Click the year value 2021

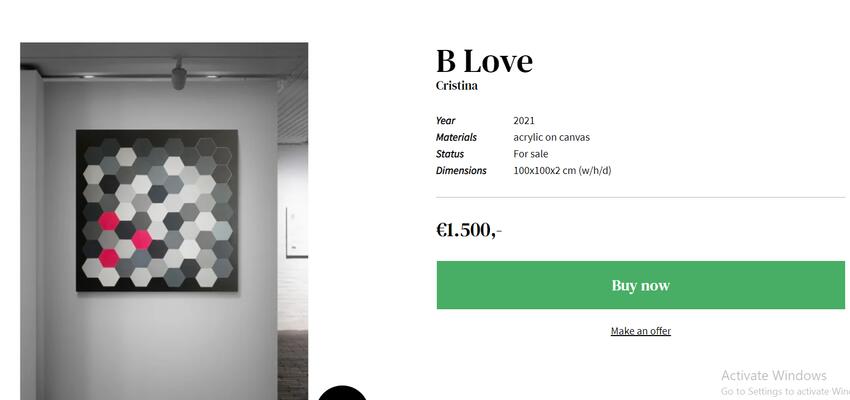click(524, 120)
